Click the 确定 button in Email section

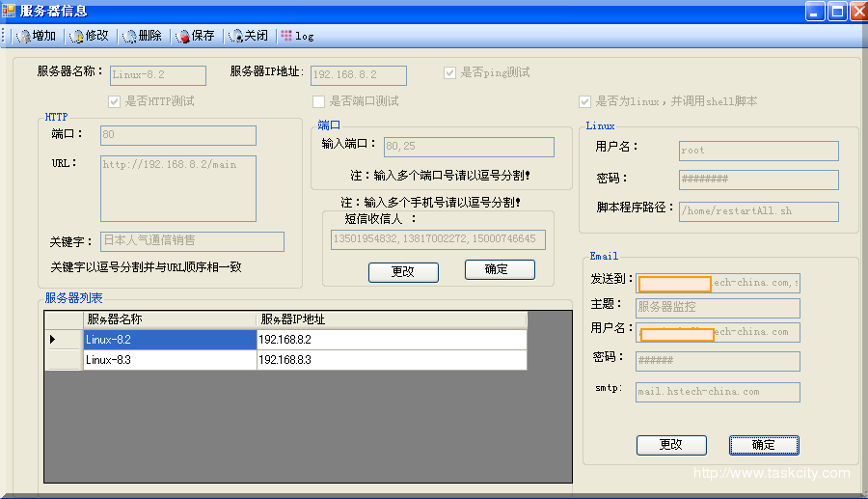[763, 445]
